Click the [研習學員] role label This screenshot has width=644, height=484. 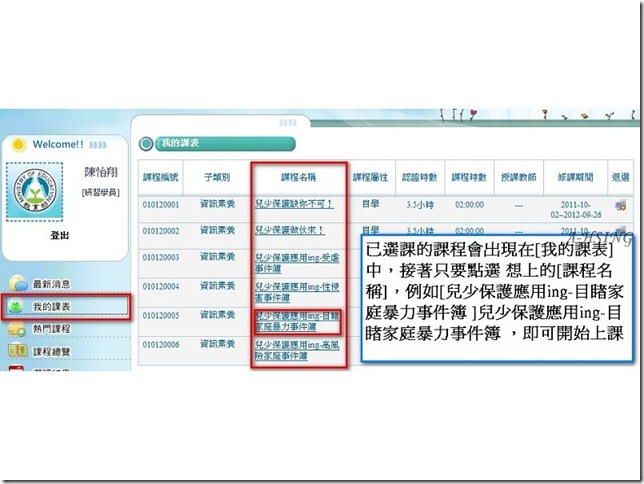coord(101,192)
